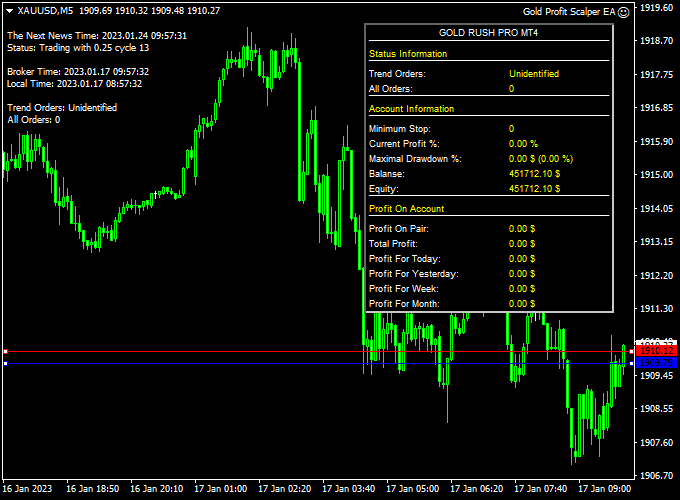
Task: Click the Profit For Today label
Action: [x=405, y=259]
